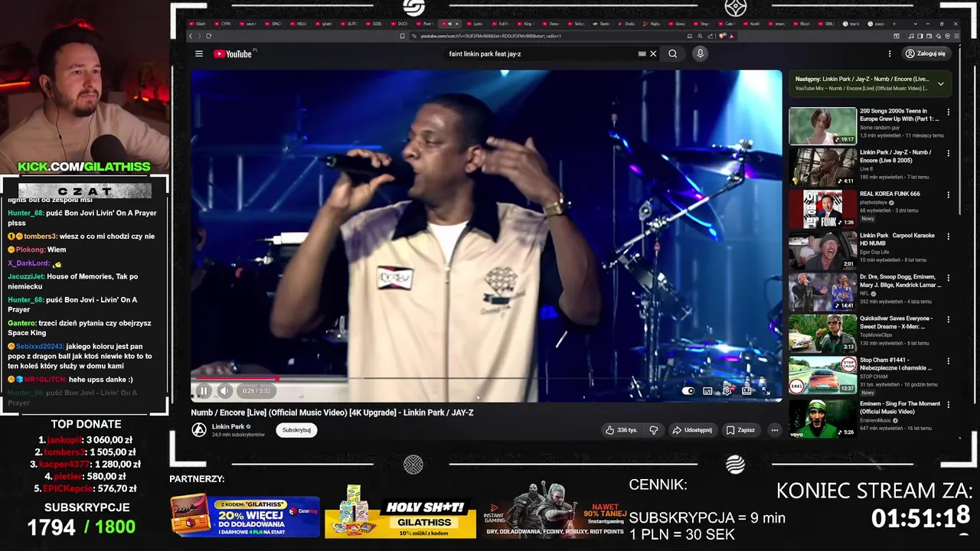Image resolution: width=980 pixels, height=551 pixels.
Task: Expand the Następny playlist panel chevron
Action: 941,83
